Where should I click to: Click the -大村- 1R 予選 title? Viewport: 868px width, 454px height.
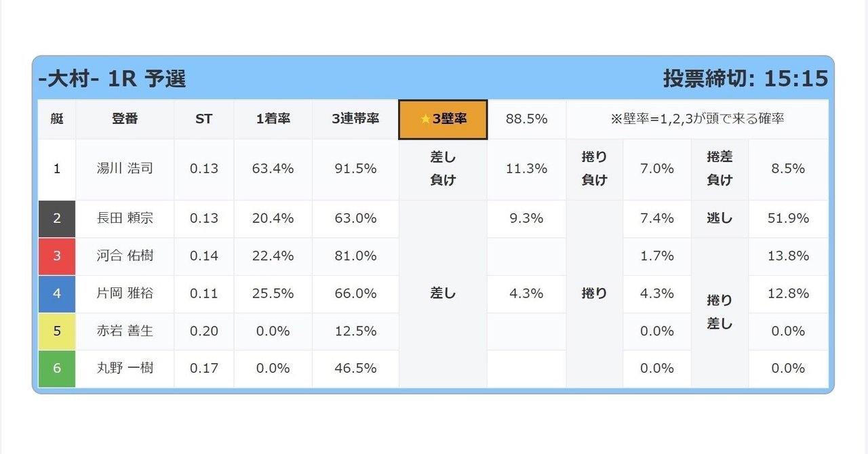point(112,79)
